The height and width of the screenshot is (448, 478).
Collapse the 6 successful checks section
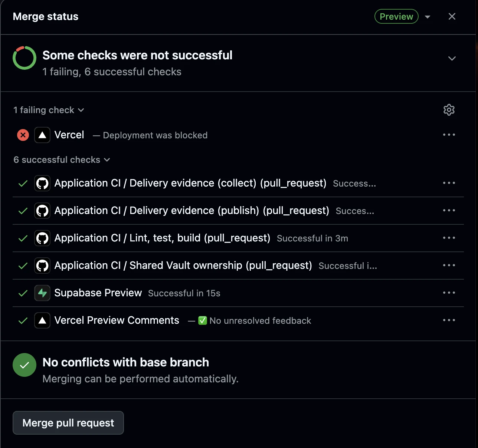(x=62, y=160)
